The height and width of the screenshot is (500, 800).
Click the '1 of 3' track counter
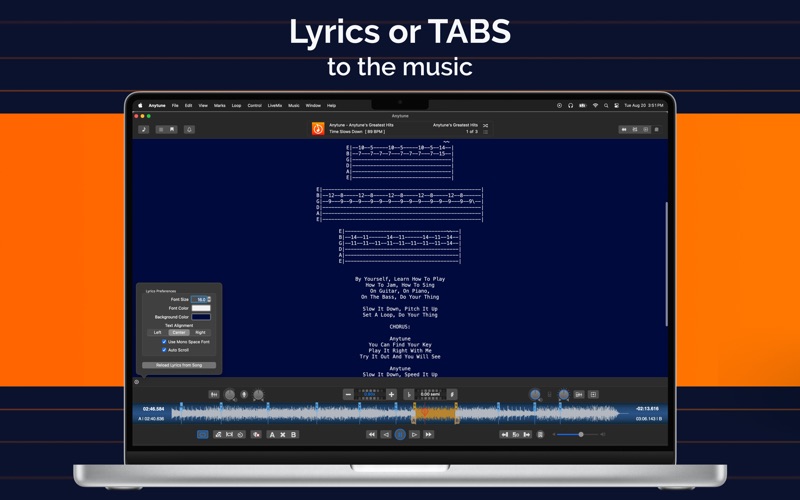(472, 132)
